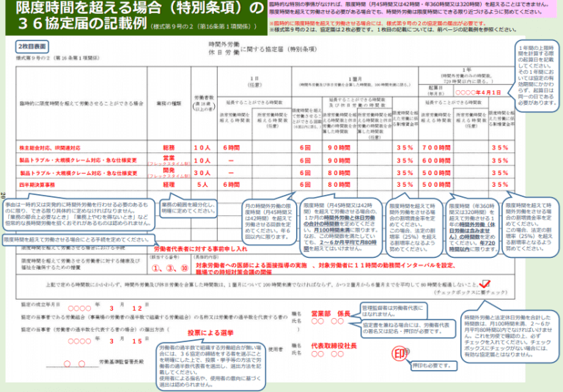This screenshot has width=563, height=392.
Task: Click callout about 月の時間外労働の限度時間 回数
Action: pos(268,221)
